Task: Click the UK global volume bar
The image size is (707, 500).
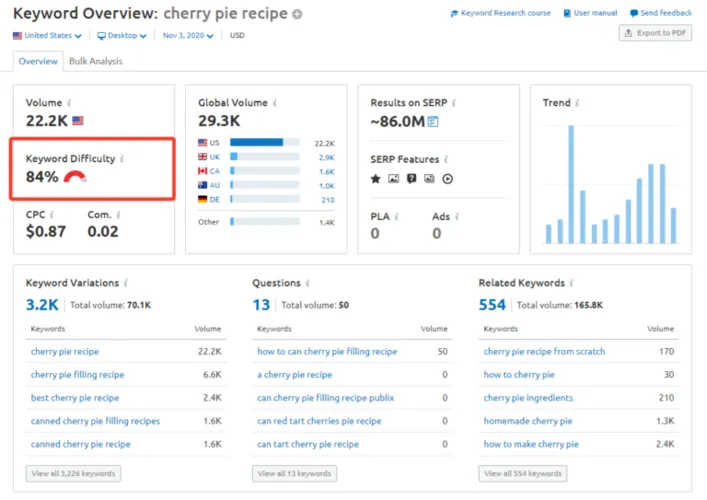Action: (265, 157)
